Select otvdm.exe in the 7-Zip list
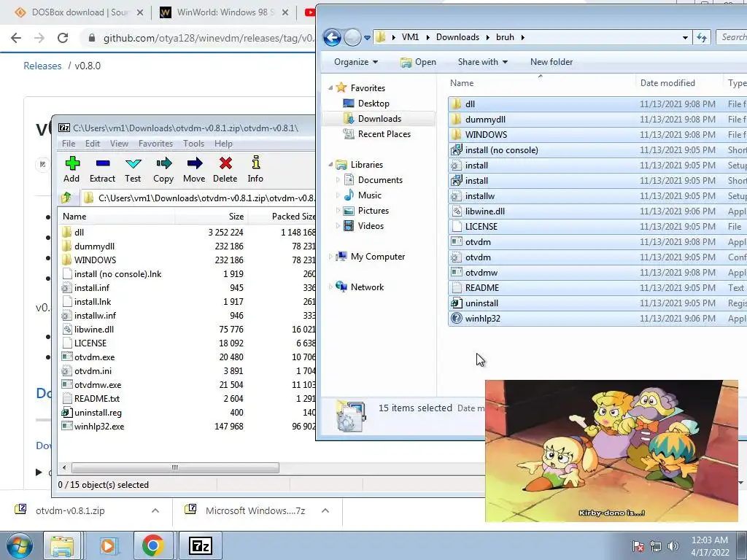This screenshot has width=747, height=560. click(94, 357)
